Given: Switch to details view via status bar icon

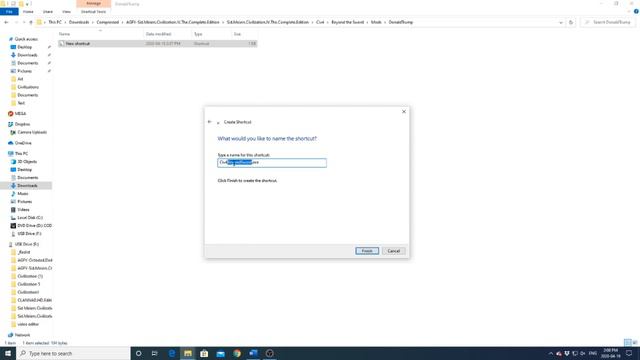Looking at the screenshot, I should 628,342.
